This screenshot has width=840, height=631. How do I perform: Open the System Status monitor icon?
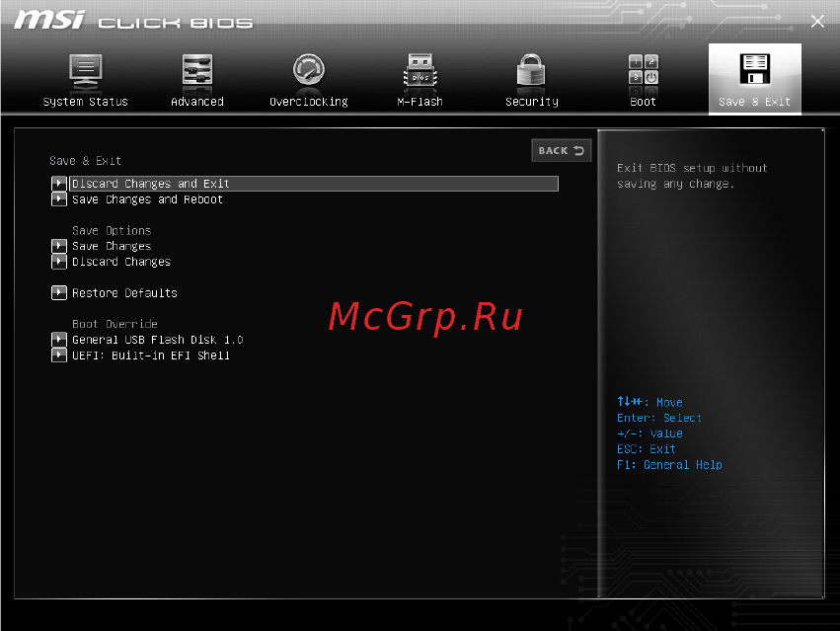tap(86, 72)
